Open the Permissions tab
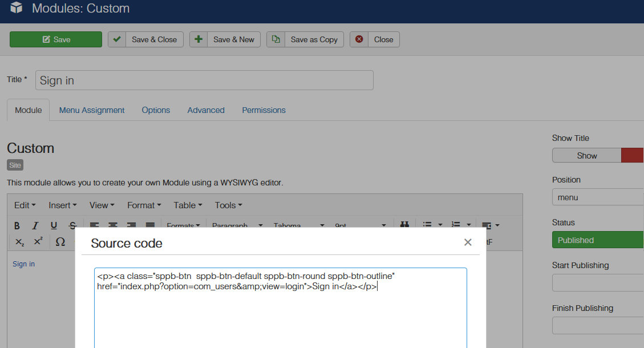The width and height of the screenshot is (644, 348). (264, 110)
